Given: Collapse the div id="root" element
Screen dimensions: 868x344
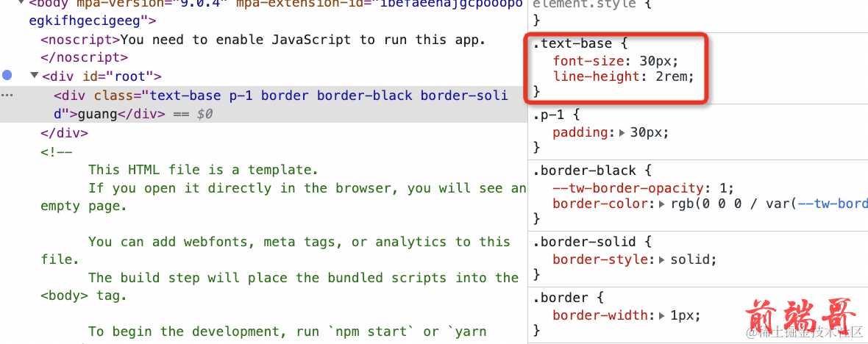Looking at the screenshot, I should 34,76.
